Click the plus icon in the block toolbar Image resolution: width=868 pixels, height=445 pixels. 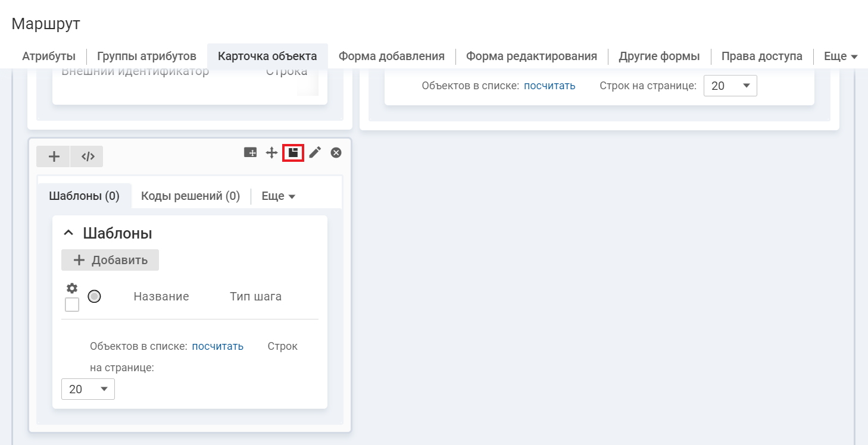click(54, 156)
